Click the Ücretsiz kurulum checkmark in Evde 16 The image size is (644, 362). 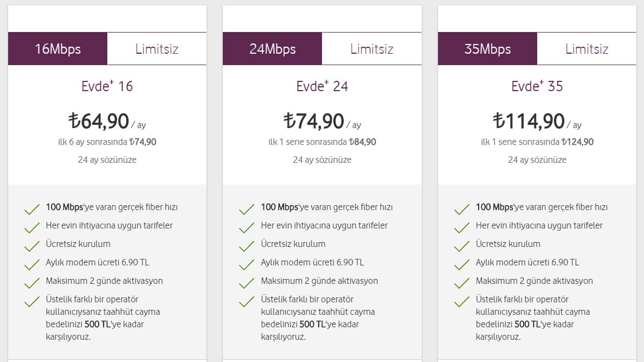(x=32, y=246)
